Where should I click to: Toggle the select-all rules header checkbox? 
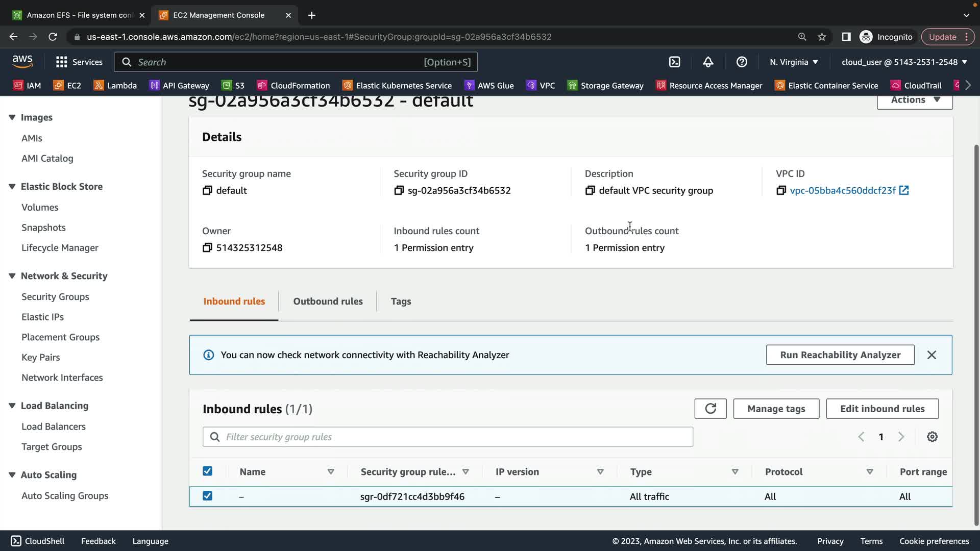tap(207, 471)
